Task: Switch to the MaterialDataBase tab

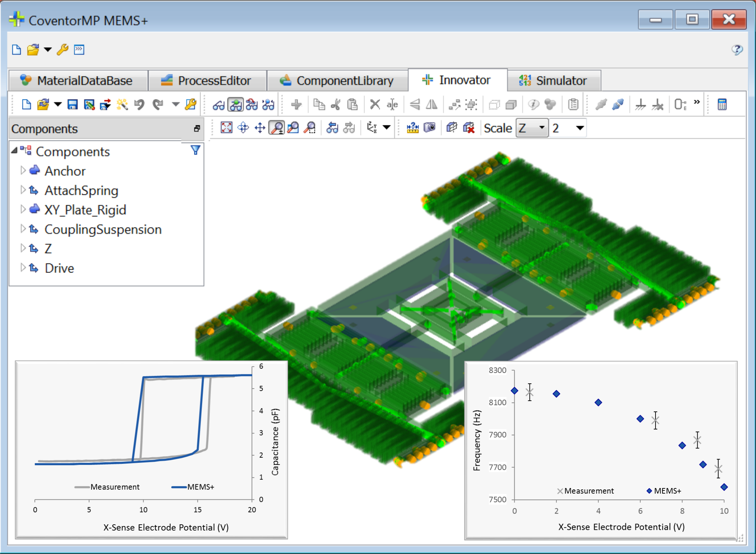Action: (78, 80)
